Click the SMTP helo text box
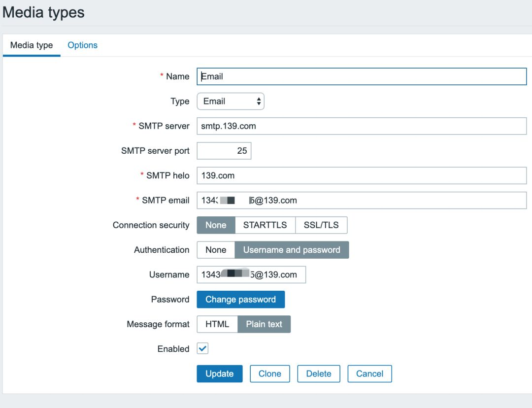 click(x=362, y=175)
